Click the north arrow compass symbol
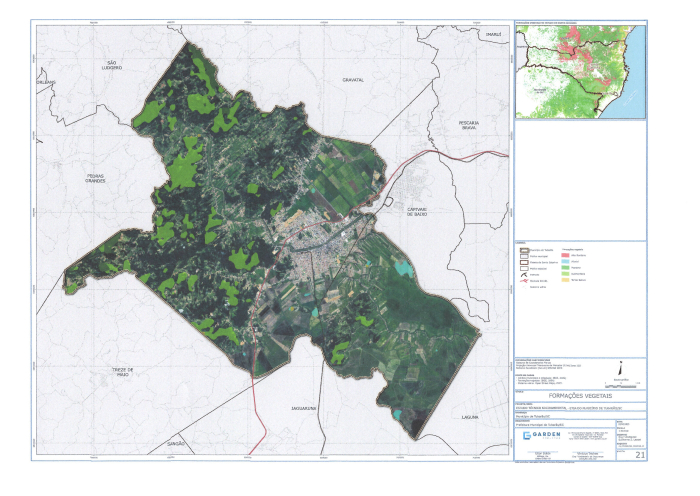 click(x=621, y=367)
